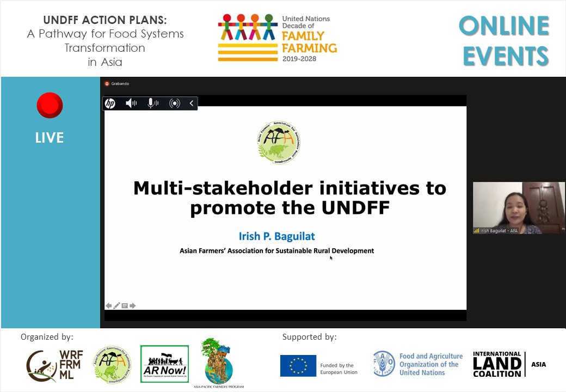Click the speaker volume icon
Image resolution: width=566 pixels, height=392 pixels.
coord(131,103)
